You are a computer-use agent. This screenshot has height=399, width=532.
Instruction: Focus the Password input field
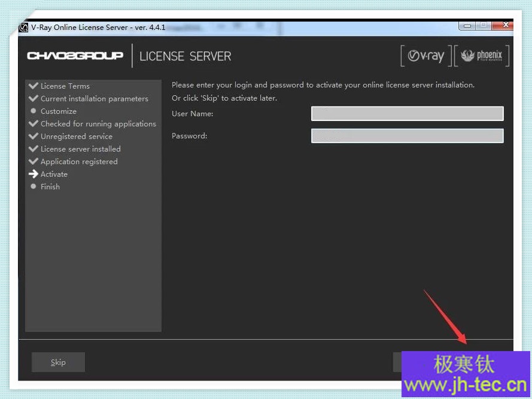tap(407, 136)
